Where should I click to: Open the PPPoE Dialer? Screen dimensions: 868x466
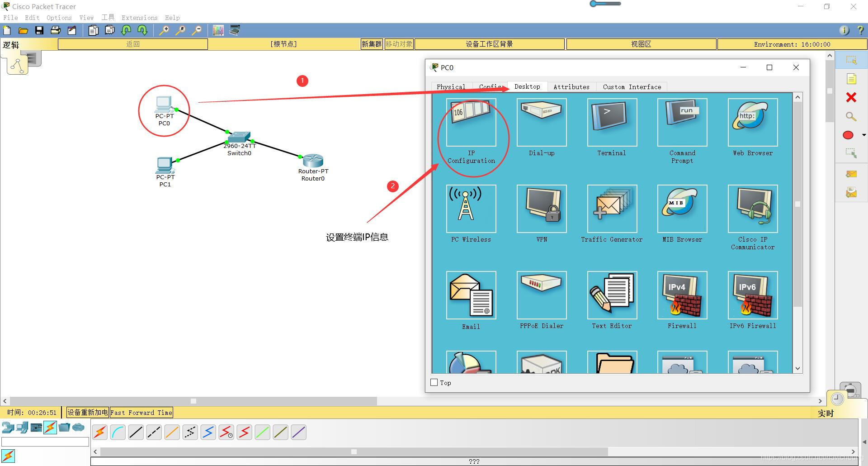tap(542, 295)
